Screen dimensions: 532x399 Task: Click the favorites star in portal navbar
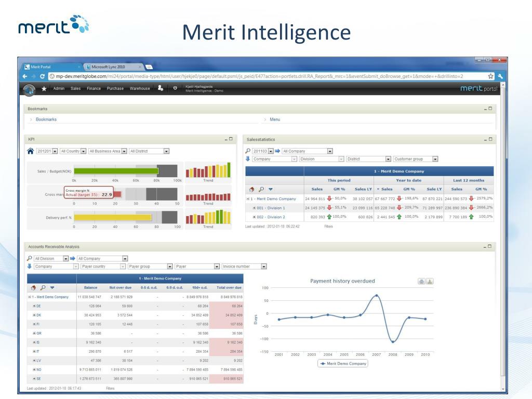click(x=44, y=88)
